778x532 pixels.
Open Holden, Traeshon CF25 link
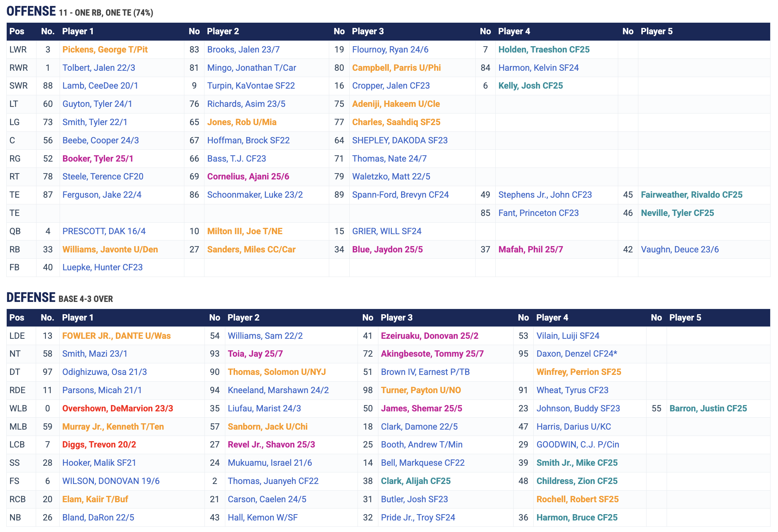(x=544, y=50)
